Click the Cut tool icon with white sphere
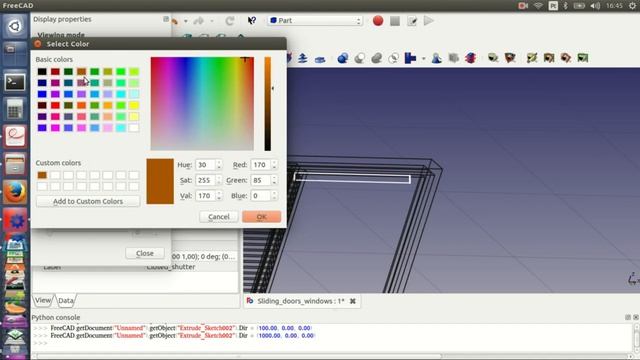 [360, 58]
